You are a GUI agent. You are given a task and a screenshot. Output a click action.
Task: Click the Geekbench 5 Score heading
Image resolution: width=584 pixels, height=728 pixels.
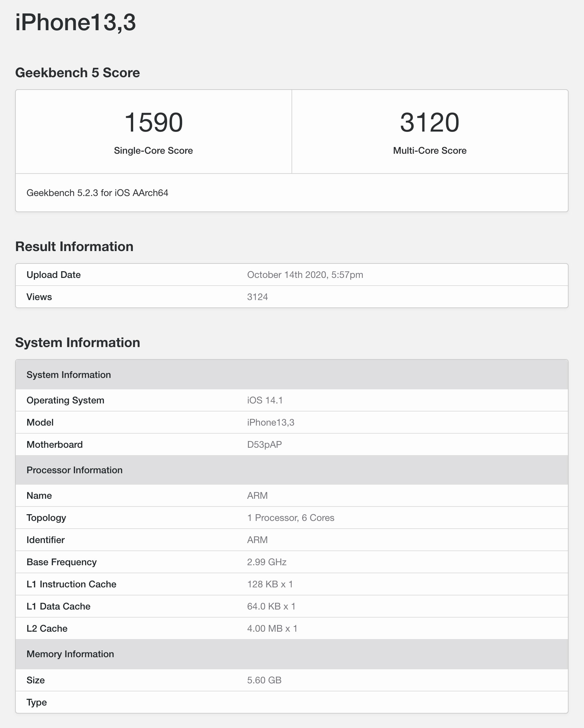click(77, 72)
